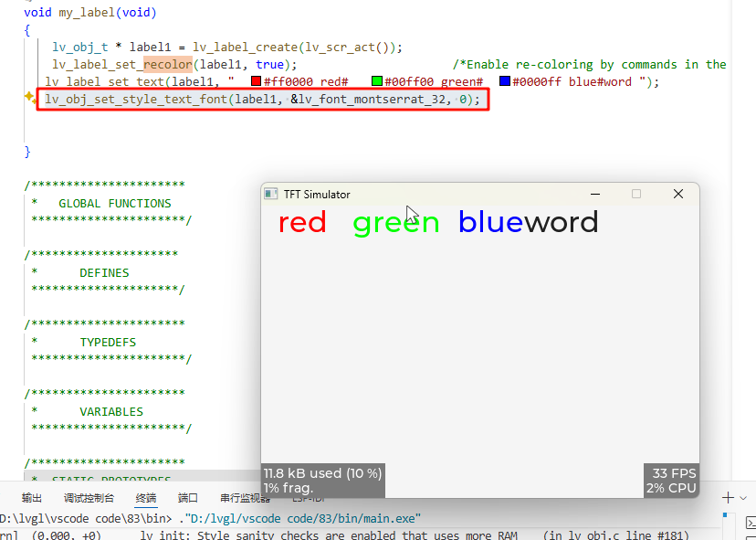Switch to the 调试控制台 panel tab

pyautogui.click(x=89, y=498)
